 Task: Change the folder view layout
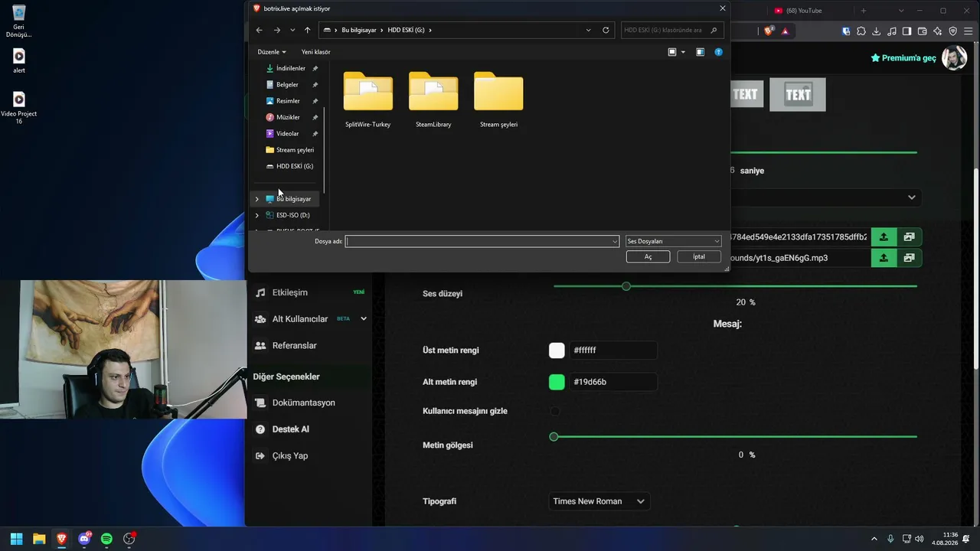[672, 52]
